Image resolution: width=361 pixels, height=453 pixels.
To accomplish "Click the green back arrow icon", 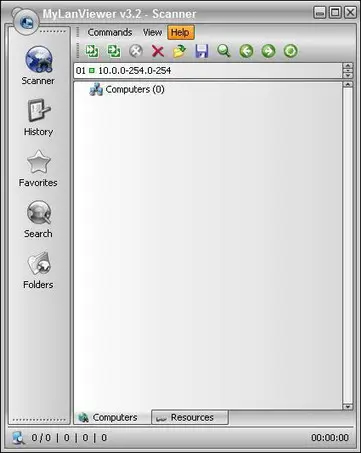I will [246, 51].
